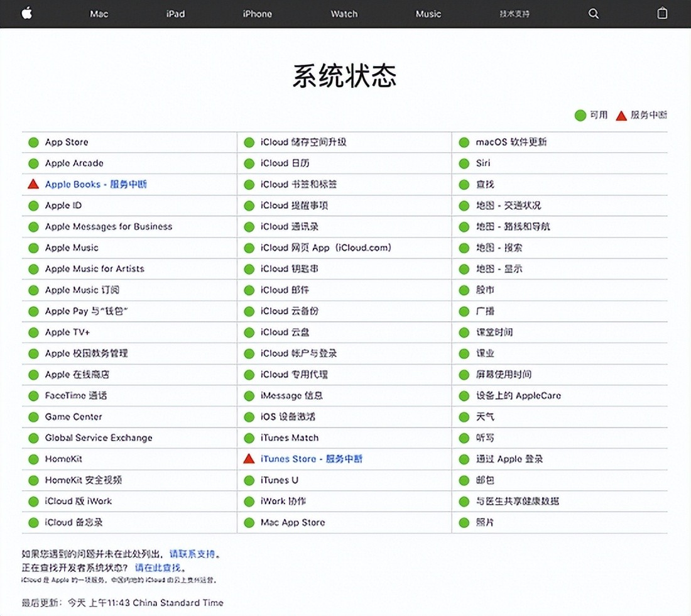Image resolution: width=691 pixels, height=616 pixels.
Task: Open 技术支持 in the navigation bar
Action: click(514, 14)
